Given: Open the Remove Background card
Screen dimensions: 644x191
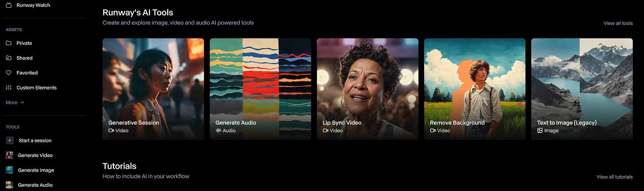Looking at the screenshot, I should click(x=475, y=89).
